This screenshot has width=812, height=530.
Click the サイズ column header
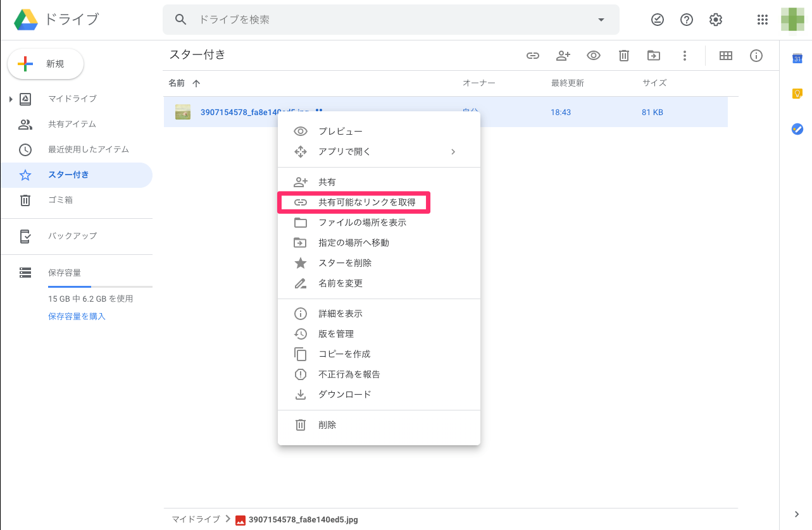[654, 83]
